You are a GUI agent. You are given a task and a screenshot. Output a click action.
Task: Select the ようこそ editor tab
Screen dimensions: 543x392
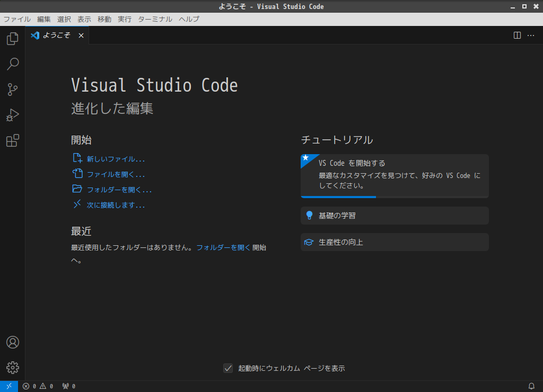pos(57,35)
